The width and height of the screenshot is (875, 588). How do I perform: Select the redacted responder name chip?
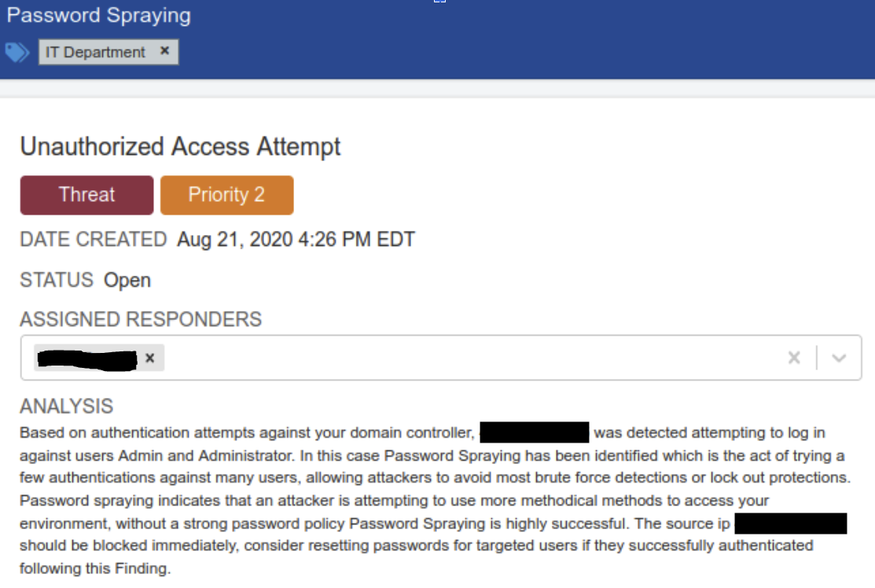click(x=99, y=358)
